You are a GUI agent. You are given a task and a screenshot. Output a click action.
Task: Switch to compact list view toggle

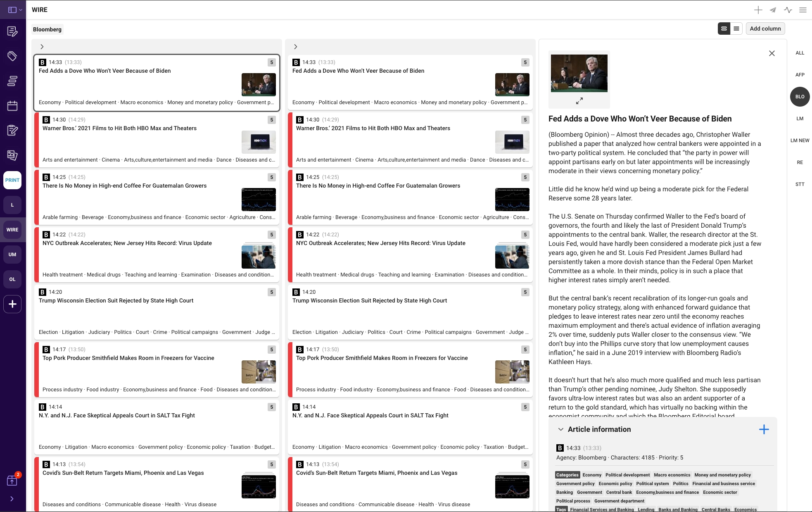(736, 29)
